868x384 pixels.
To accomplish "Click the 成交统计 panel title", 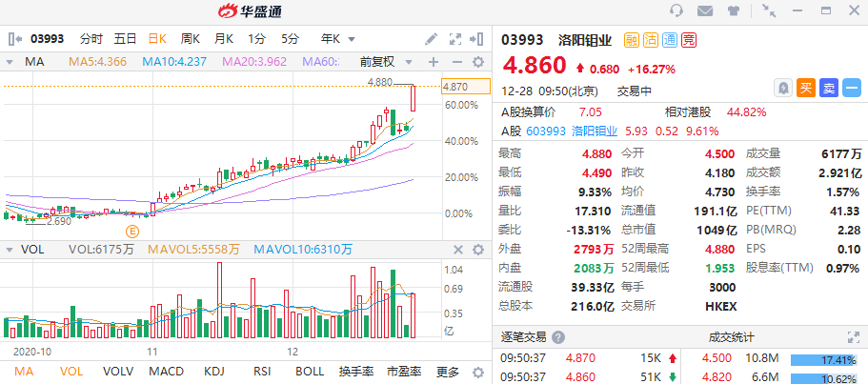I will pyautogui.click(x=731, y=337).
